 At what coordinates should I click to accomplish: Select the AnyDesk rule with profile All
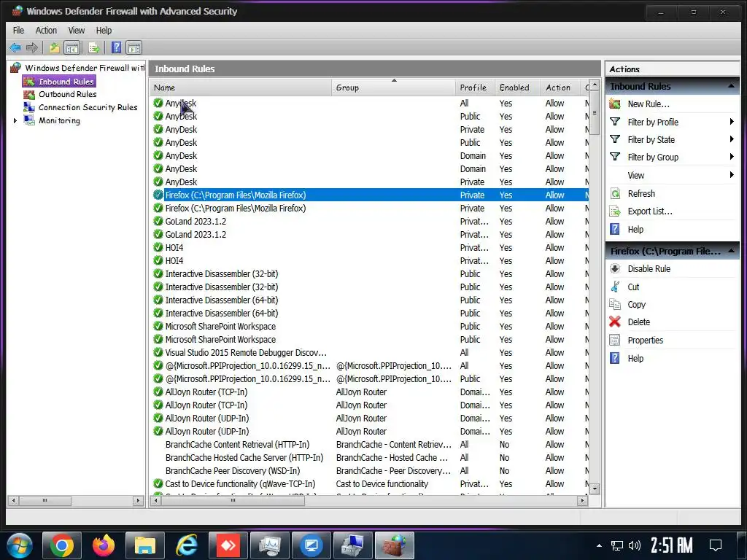[369, 103]
